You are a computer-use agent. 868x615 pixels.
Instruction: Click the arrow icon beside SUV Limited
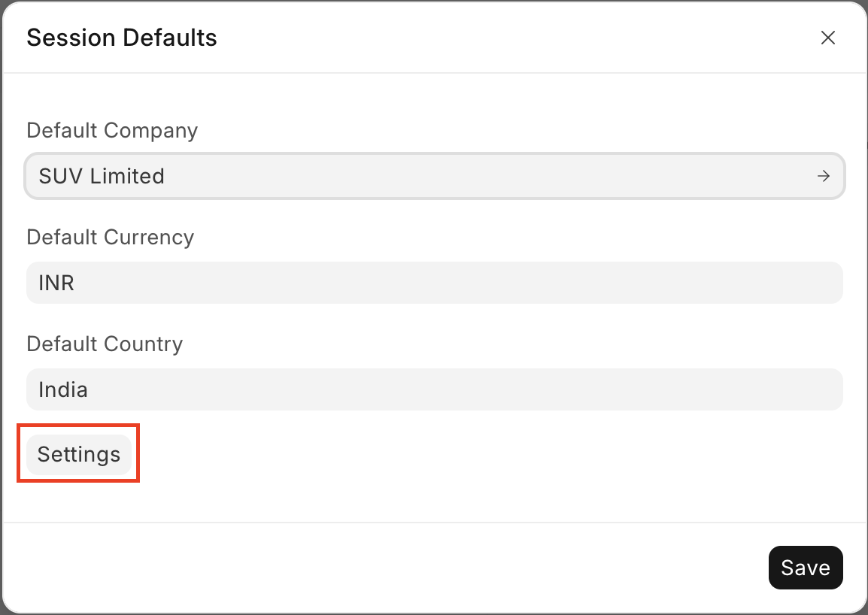824,176
